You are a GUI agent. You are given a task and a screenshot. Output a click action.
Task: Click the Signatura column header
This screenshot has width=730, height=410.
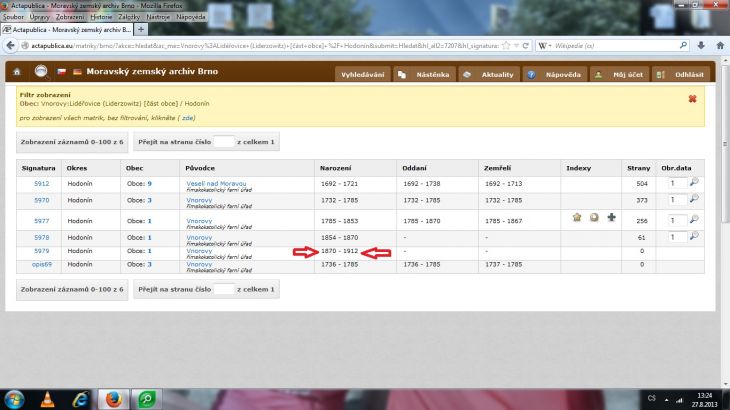(39, 168)
